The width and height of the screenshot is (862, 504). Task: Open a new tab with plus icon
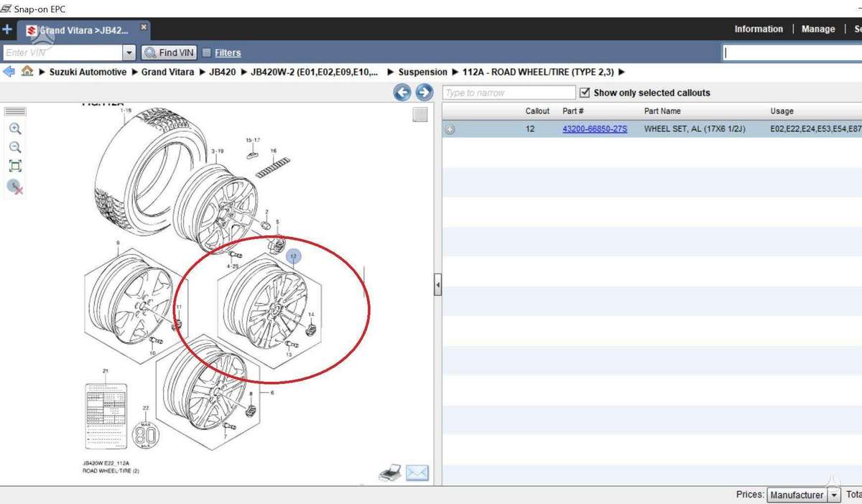pos(7,30)
